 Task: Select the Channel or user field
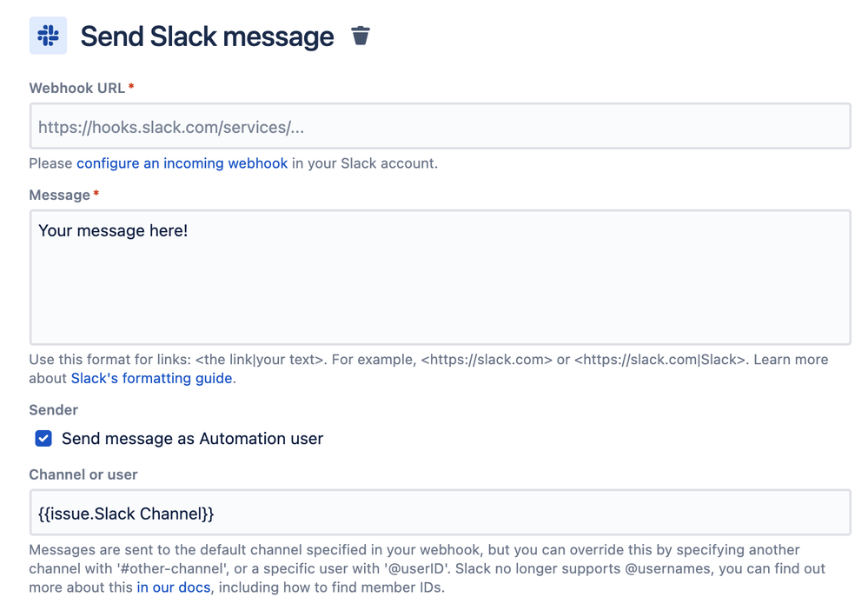[440, 514]
